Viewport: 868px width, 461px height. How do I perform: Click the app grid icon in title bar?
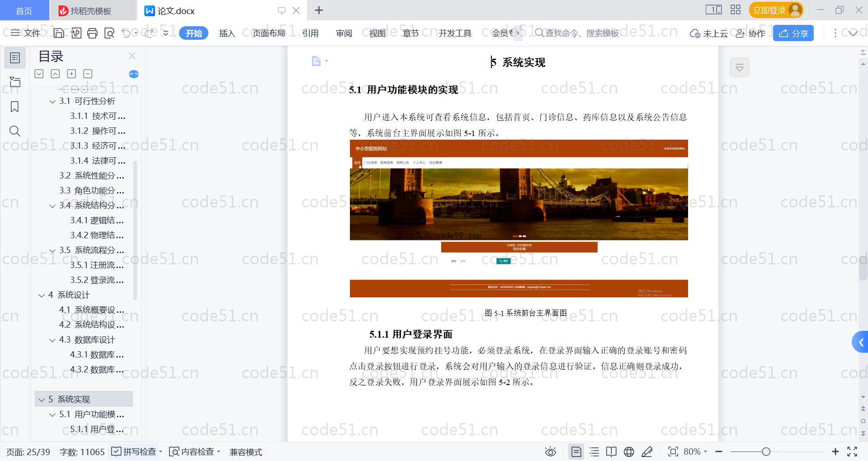coord(736,9)
